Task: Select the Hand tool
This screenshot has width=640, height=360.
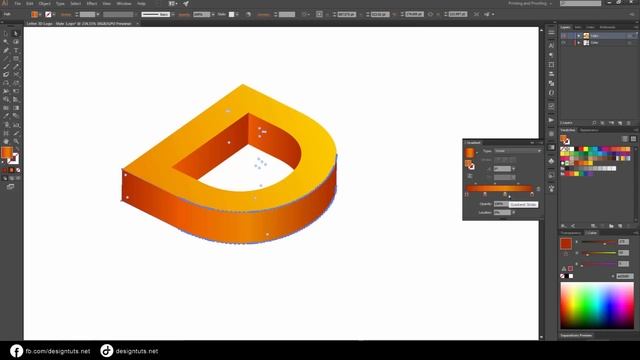Action: coord(6,141)
